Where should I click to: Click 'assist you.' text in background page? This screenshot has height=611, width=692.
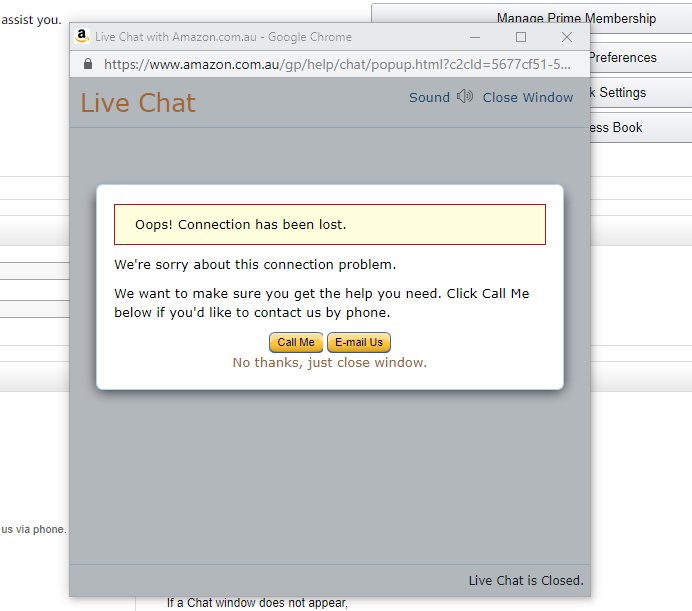coord(31,20)
